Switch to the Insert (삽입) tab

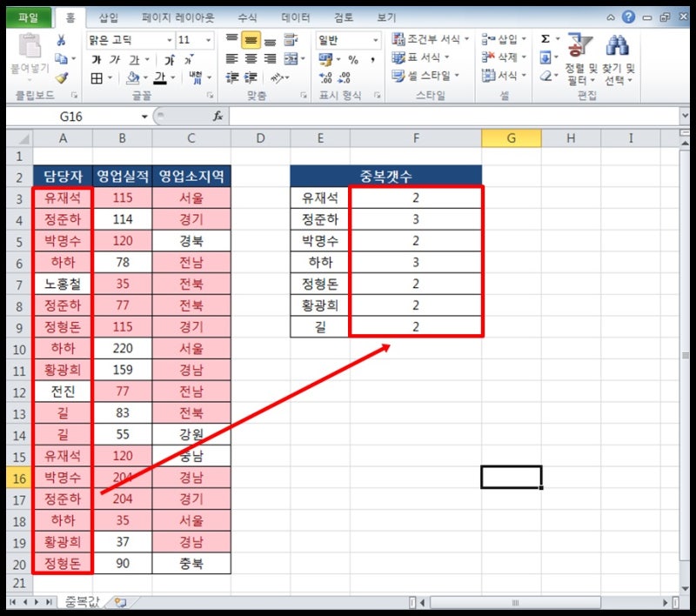[108, 17]
